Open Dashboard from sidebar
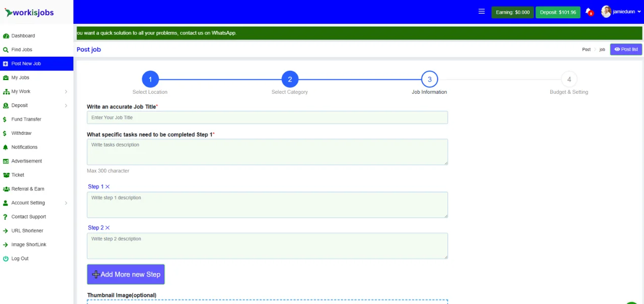 point(23,36)
